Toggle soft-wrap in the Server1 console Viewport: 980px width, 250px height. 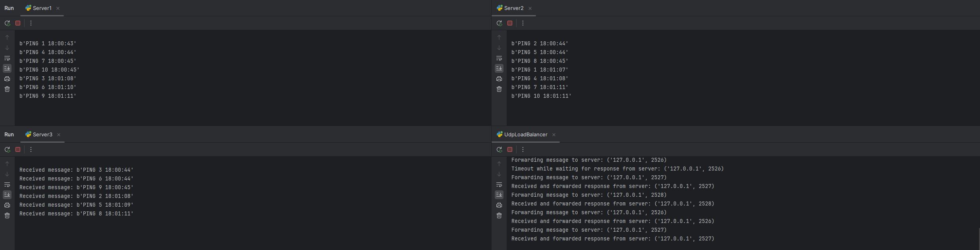pos(7,58)
